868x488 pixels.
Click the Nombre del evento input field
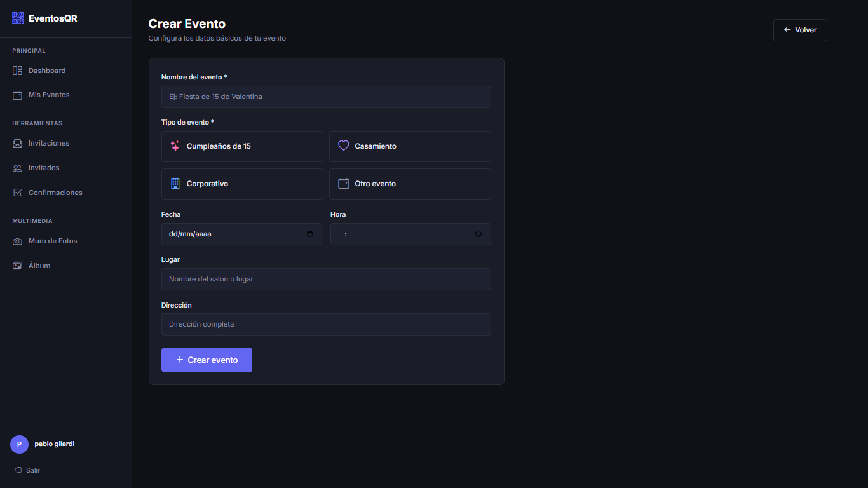click(326, 97)
